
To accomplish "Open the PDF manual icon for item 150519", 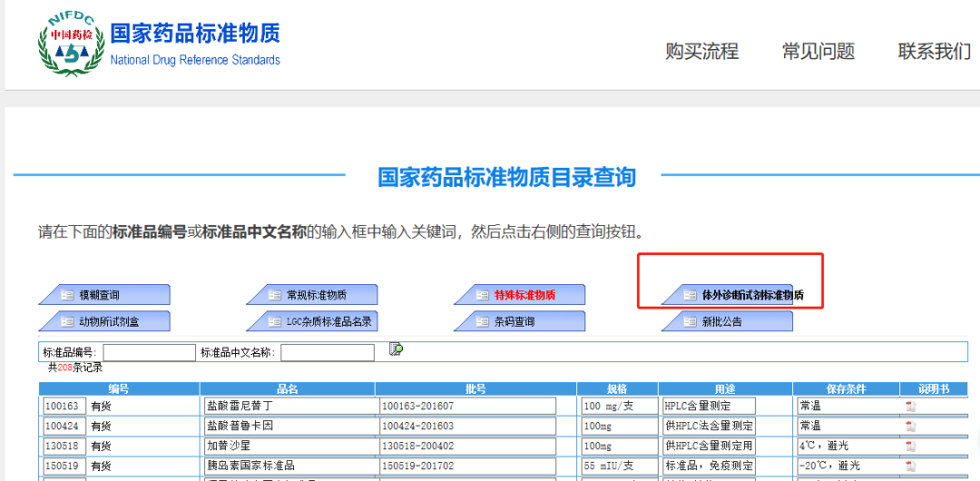I will [910, 466].
